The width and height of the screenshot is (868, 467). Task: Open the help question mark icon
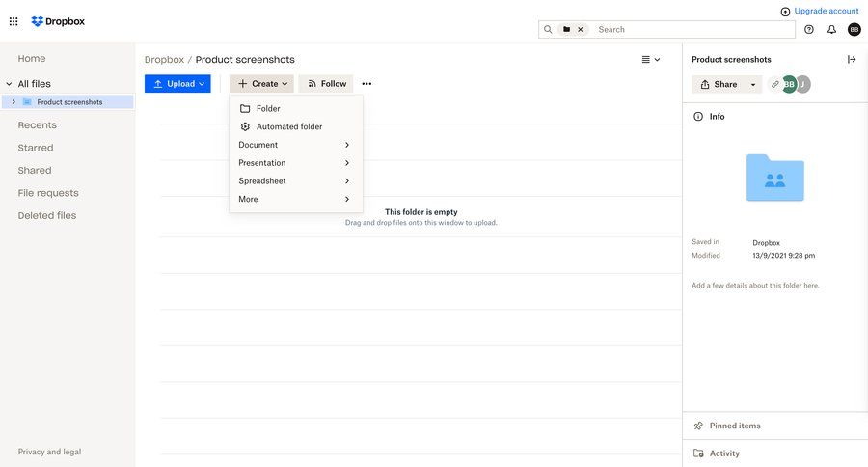coord(809,29)
